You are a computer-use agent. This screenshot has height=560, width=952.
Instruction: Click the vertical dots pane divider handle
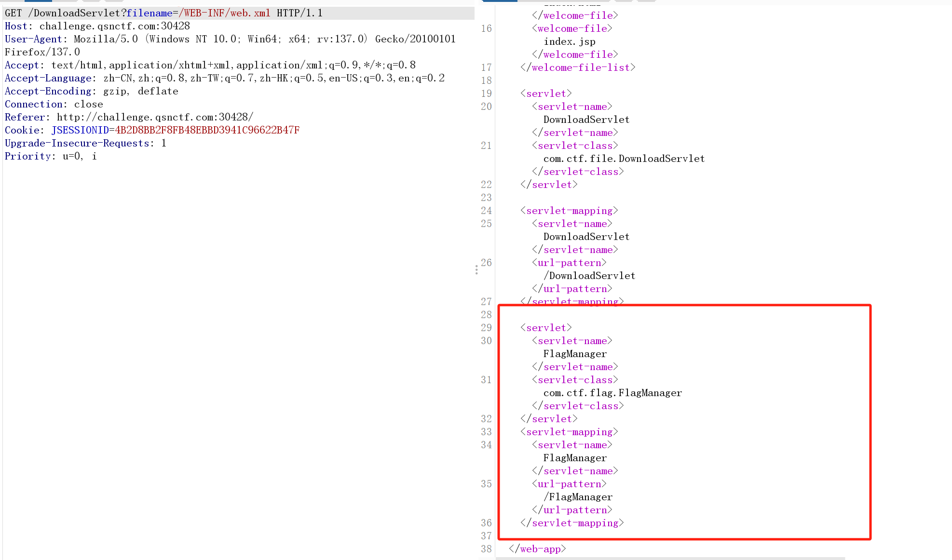tap(476, 270)
